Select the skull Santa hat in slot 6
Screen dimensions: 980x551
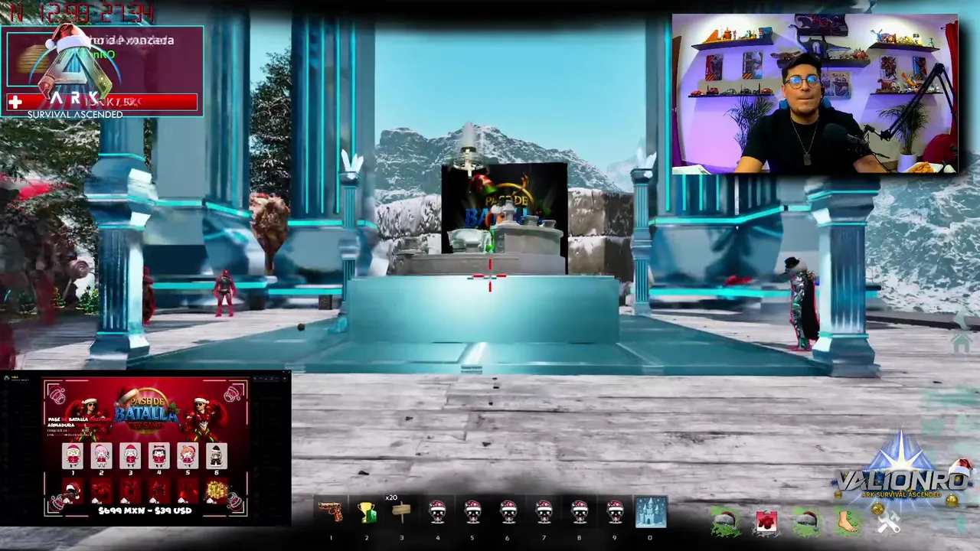click(508, 512)
